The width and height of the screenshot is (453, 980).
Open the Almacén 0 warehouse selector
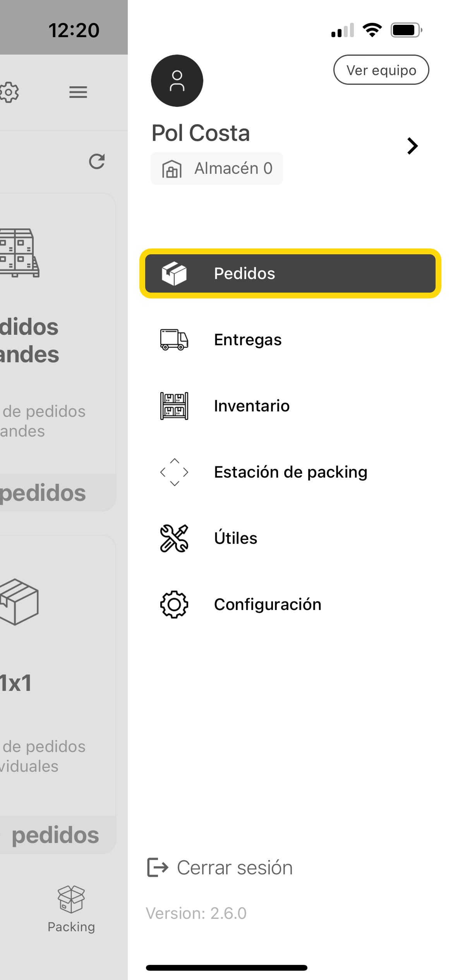point(217,169)
